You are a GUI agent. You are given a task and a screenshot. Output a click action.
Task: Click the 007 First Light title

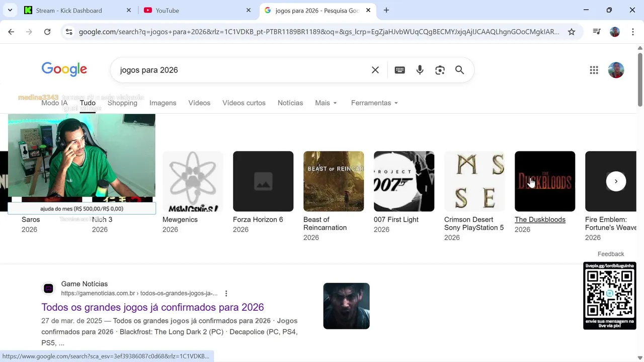(396, 219)
